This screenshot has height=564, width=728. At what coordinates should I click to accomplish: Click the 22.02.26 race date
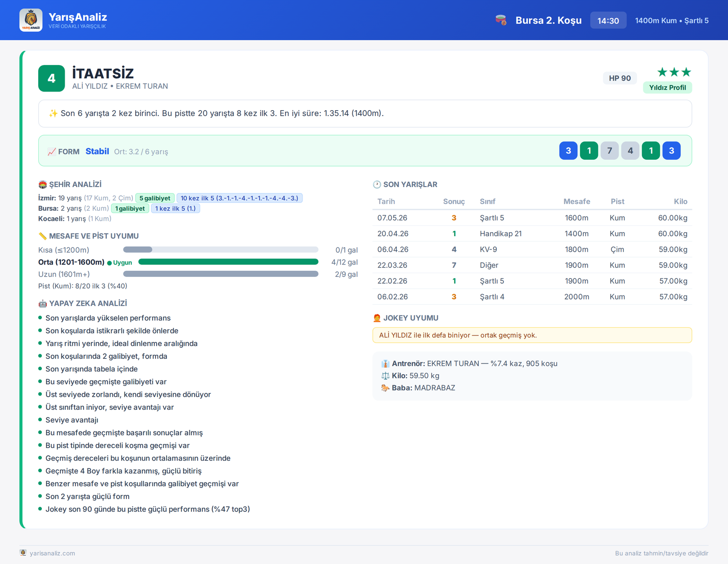tap(393, 281)
